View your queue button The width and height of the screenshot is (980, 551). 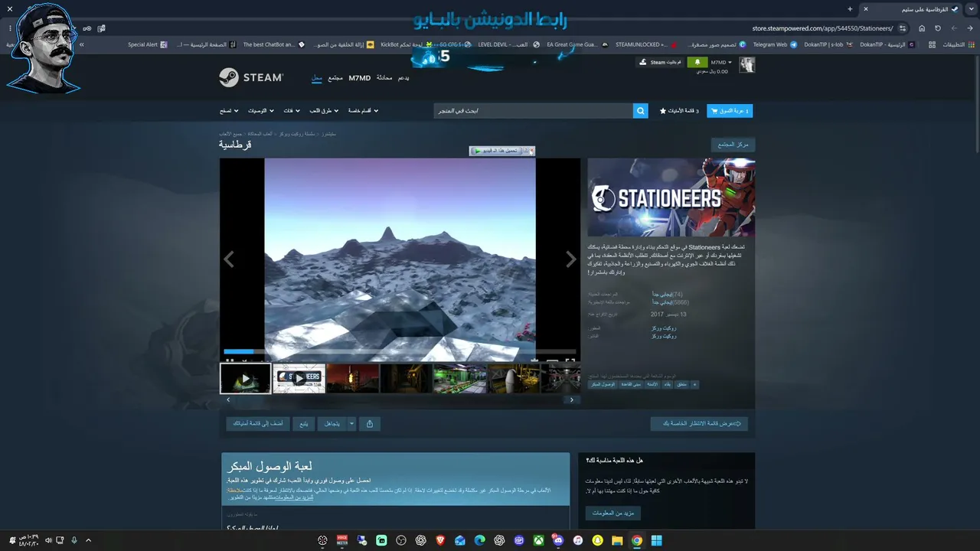(x=700, y=423)
